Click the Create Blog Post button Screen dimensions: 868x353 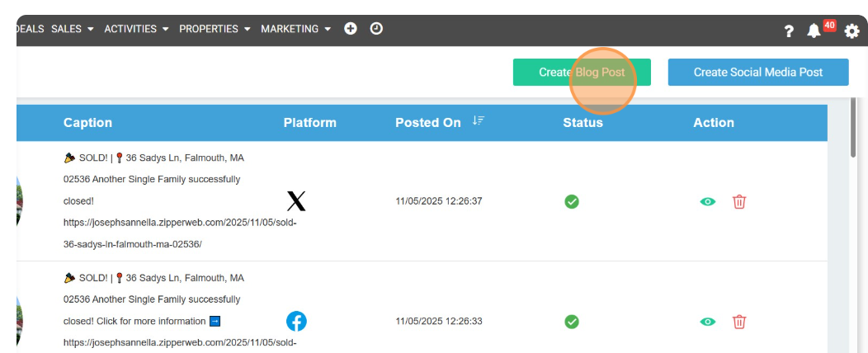tap(582, 73)
